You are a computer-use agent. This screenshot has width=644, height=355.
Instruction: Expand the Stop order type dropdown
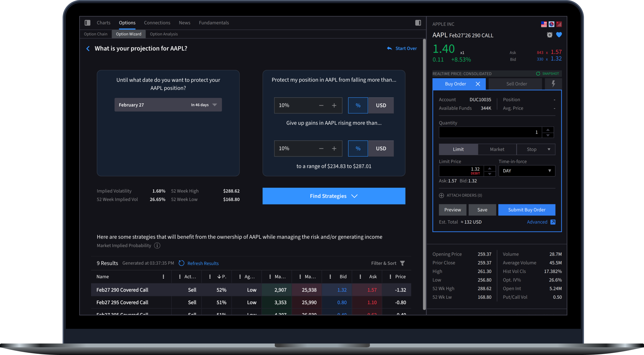click(549, 149)
